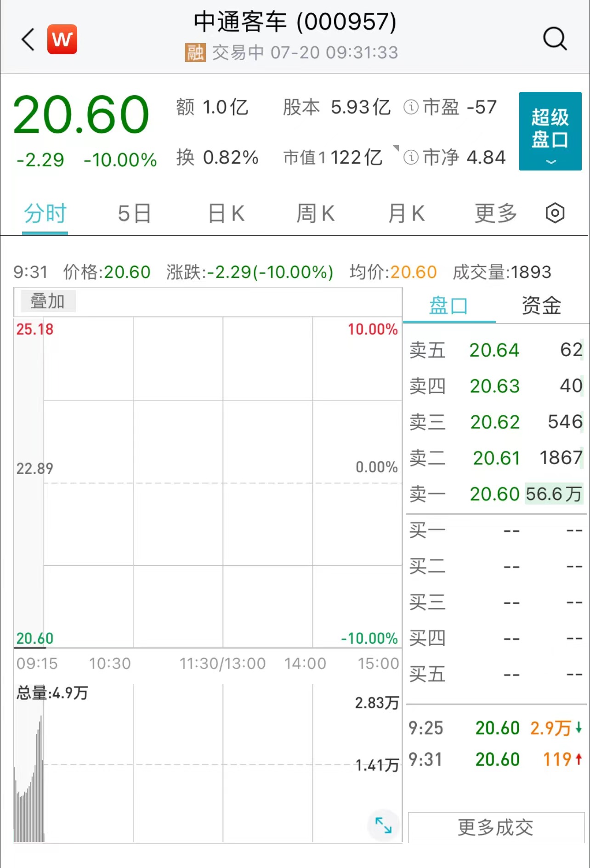Expand chart to fullscreen

click(383, 825)
